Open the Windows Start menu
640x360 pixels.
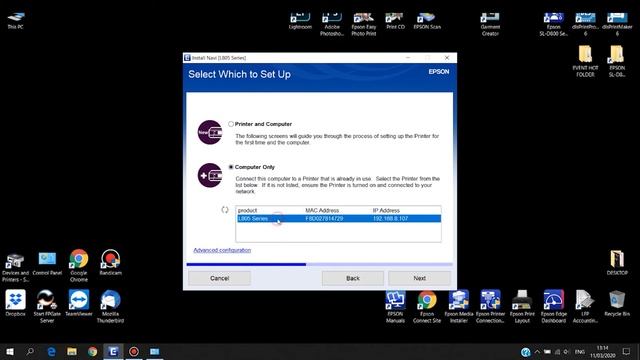click(10, 351)
